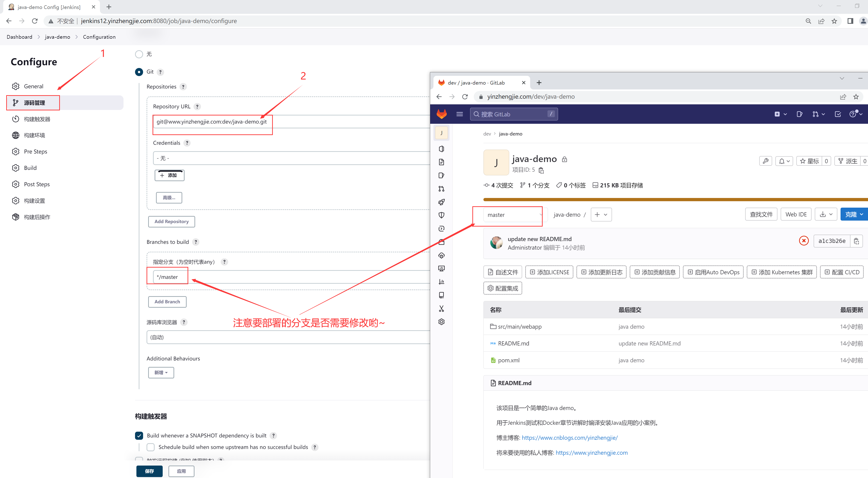This screenshot has height=478, width=868.
Task: Open the cnblogs.com/yinzhengjie blog link
Action: point(569,437)
